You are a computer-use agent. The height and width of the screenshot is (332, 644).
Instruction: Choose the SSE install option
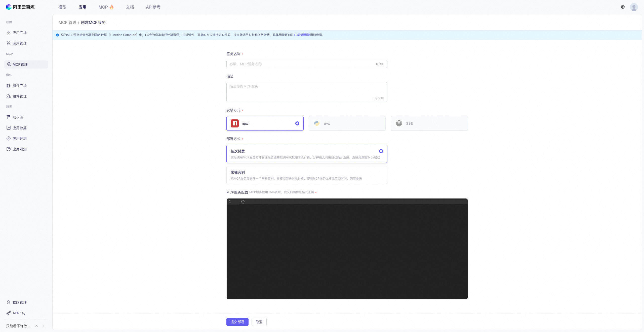(429, 123)
